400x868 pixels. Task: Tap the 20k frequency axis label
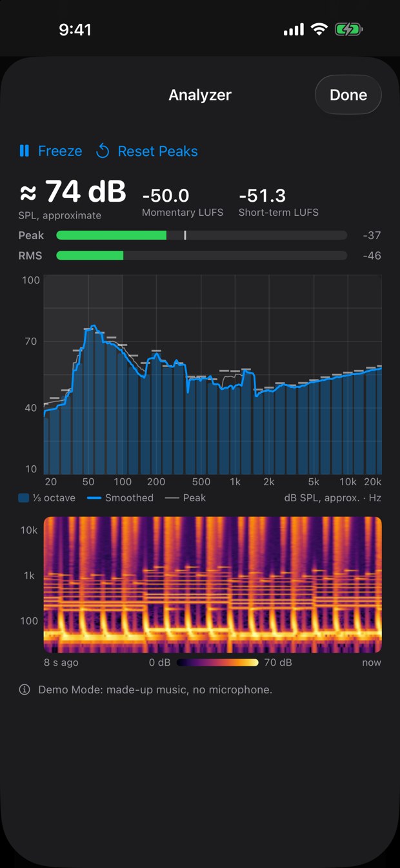tap(372, 481)
